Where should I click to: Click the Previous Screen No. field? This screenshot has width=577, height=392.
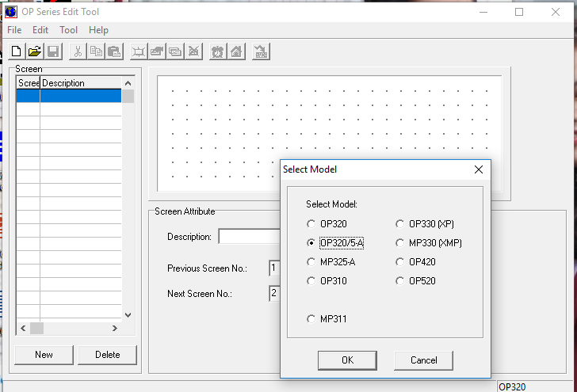pyautogui.click(x=275, y=268)
